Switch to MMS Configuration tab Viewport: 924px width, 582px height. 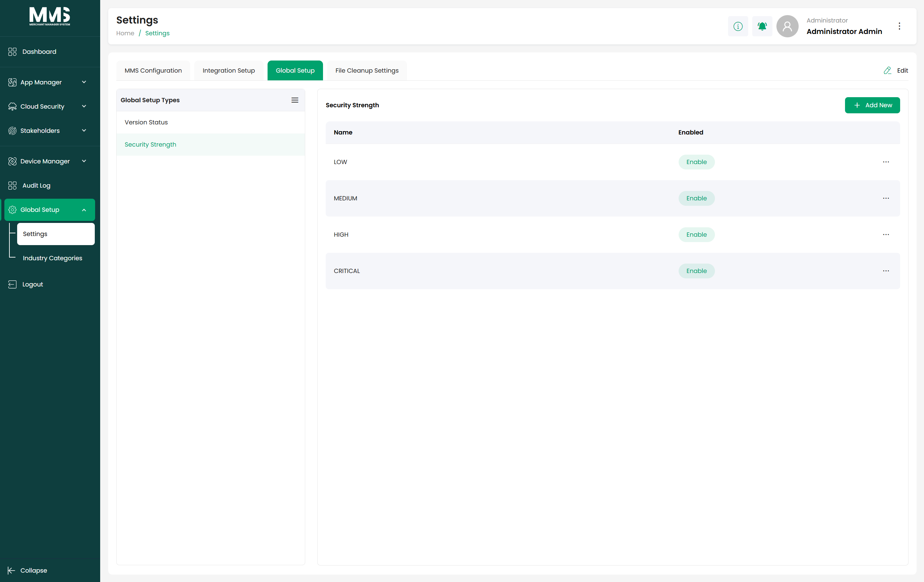point(153,71)
